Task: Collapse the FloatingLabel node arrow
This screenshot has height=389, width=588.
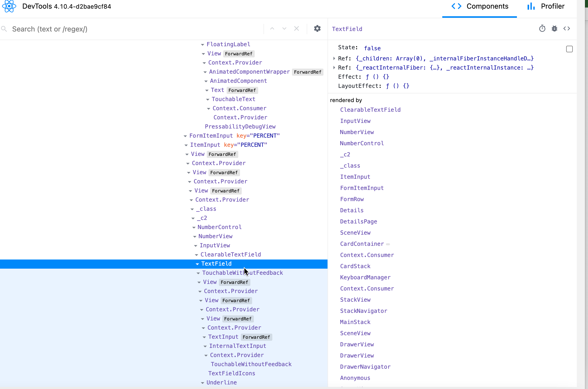Action: (203, 45)
